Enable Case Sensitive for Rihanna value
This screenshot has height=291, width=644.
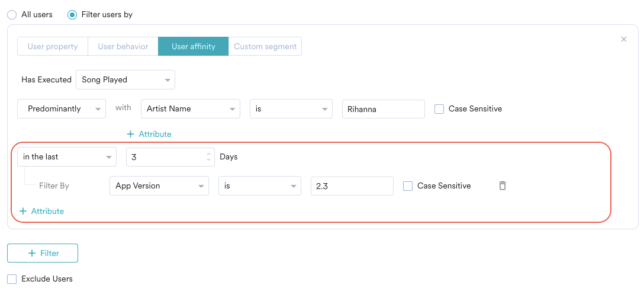[x=439, y=108]
